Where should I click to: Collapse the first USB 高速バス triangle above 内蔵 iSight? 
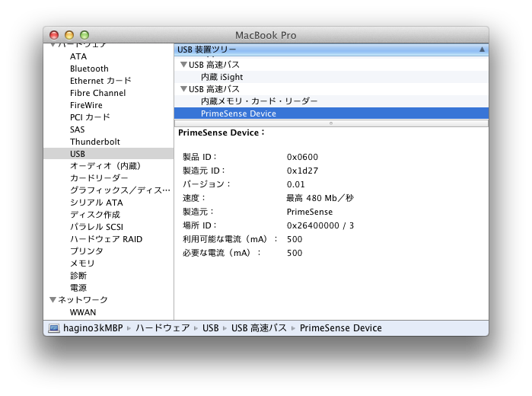coord(183,64)
